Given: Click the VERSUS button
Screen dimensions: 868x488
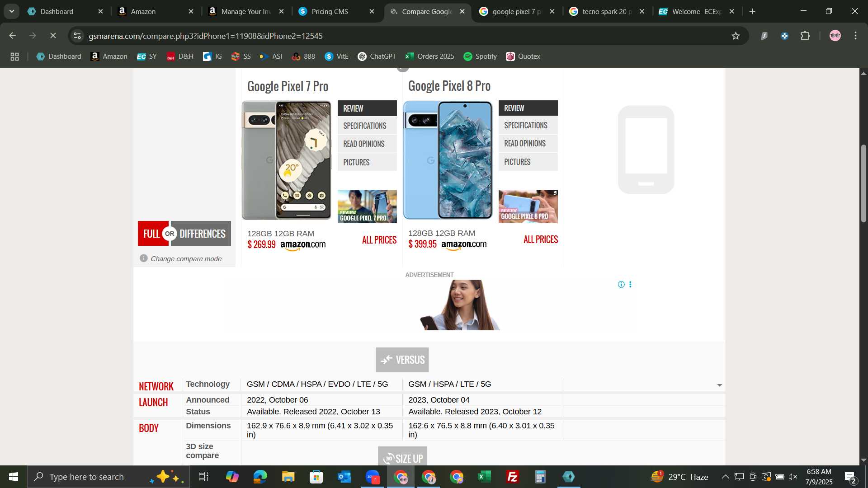Looking at the screenshot, I should pyautogui.click(x=402, y=360).
